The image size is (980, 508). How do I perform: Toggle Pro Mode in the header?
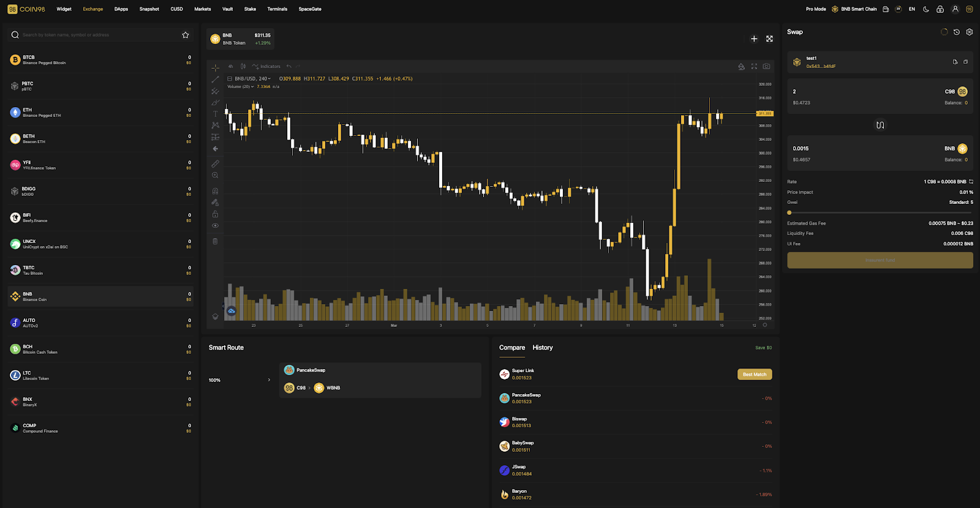pyautogui.click(x=816, y=9)
